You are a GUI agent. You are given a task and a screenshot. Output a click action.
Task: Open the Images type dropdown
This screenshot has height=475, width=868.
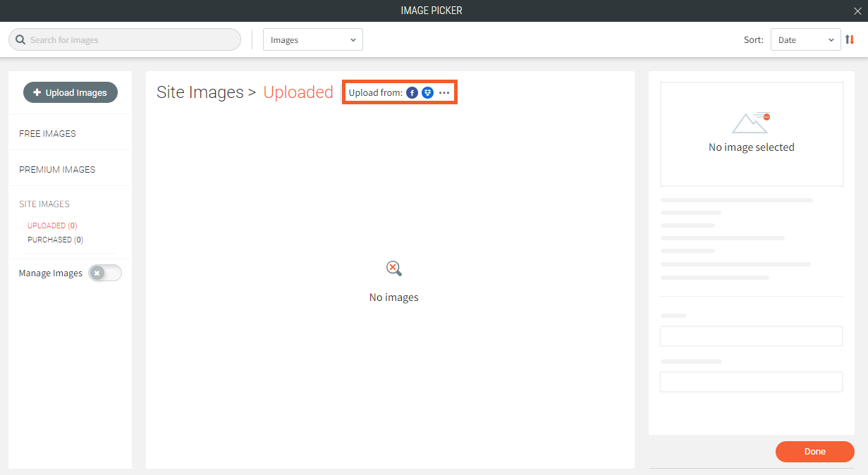pyautogui.click(x=312, y=39)
